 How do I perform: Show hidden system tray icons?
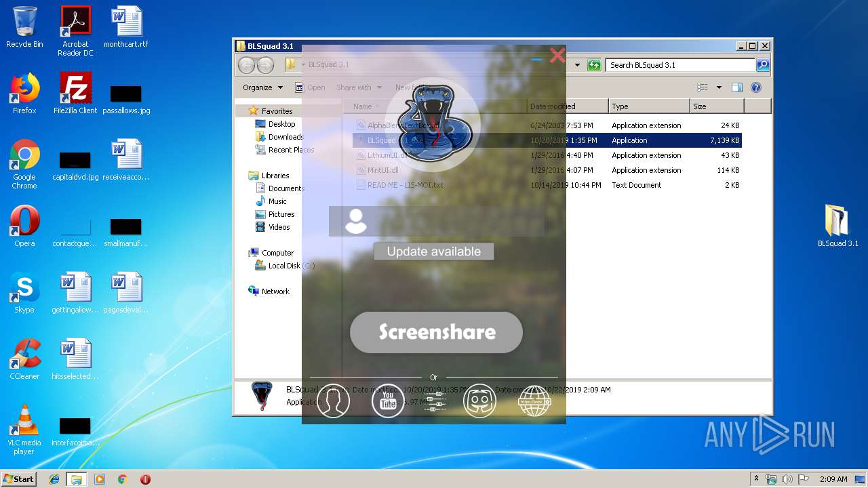coord(757,479)
